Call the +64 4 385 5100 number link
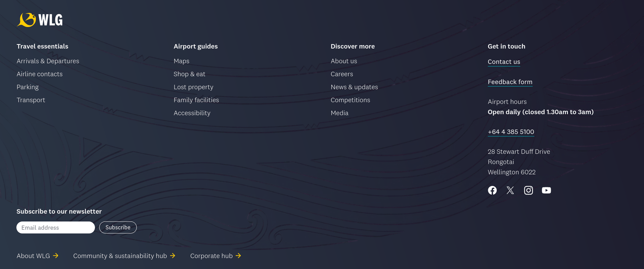 tap(511, 132)
